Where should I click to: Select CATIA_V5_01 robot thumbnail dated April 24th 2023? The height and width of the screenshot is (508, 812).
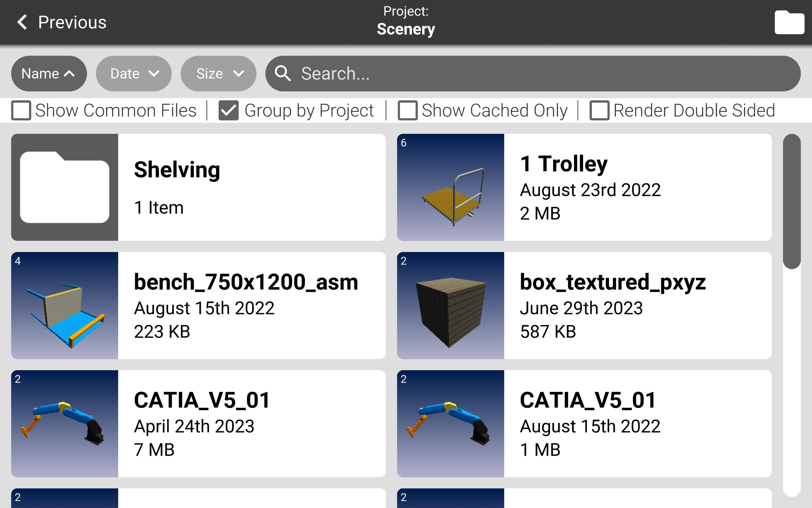64,423
